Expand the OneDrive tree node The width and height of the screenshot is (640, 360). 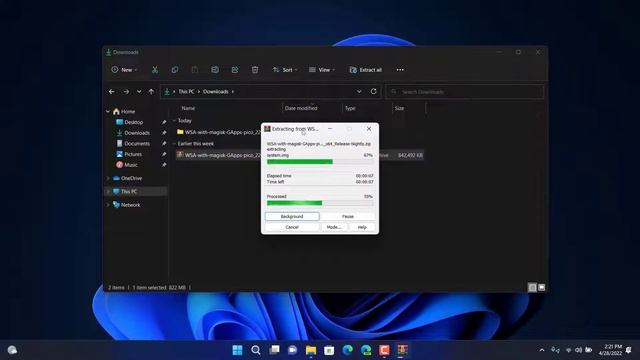[x=108, y=178]
